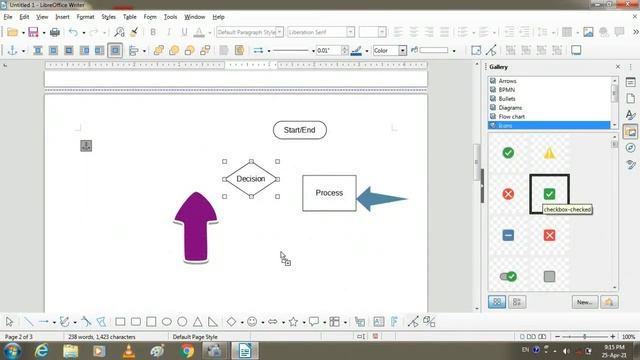Open Google Chrome from the taskbar
Image resolution: width=640 pixels, height=360 pixels.
187,351
